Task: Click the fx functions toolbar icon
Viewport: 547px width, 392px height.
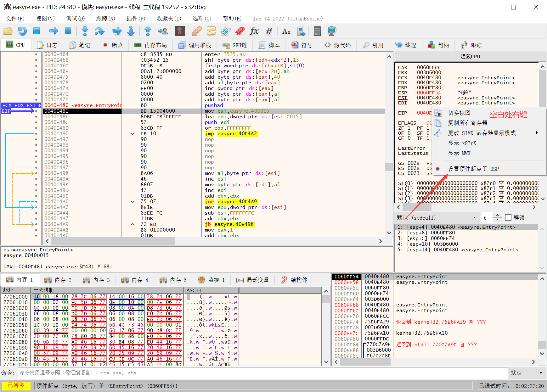Action: (254, 31)
